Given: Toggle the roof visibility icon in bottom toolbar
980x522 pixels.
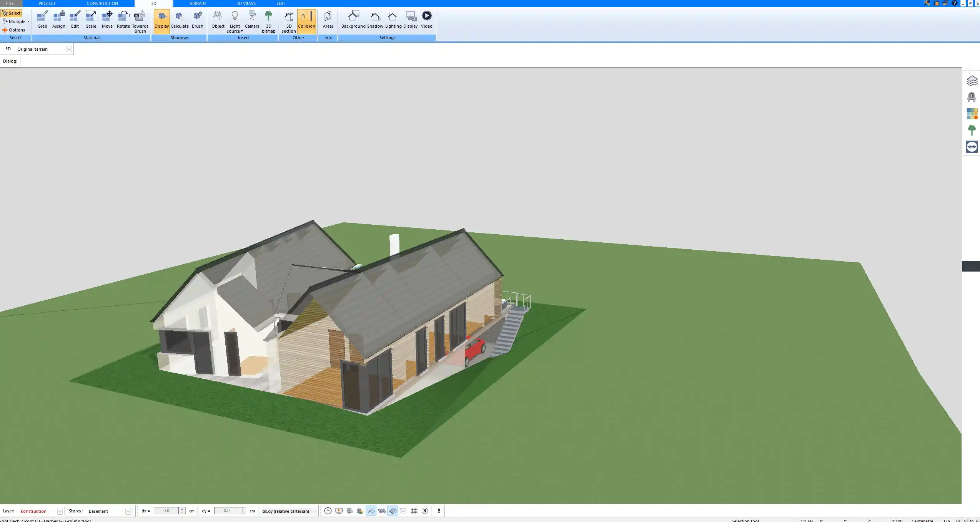Looking at the screenshot, I should (x=371, y=511).
